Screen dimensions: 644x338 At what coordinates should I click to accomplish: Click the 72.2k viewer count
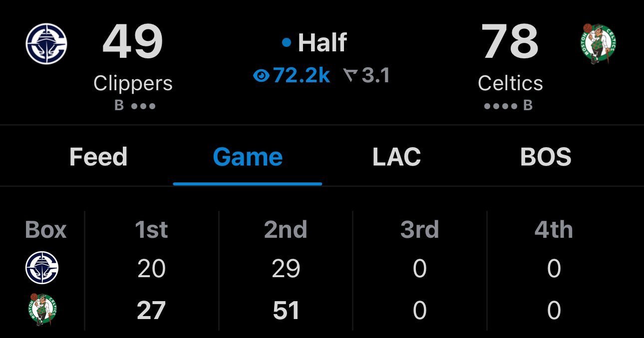(x=302, y=76)
